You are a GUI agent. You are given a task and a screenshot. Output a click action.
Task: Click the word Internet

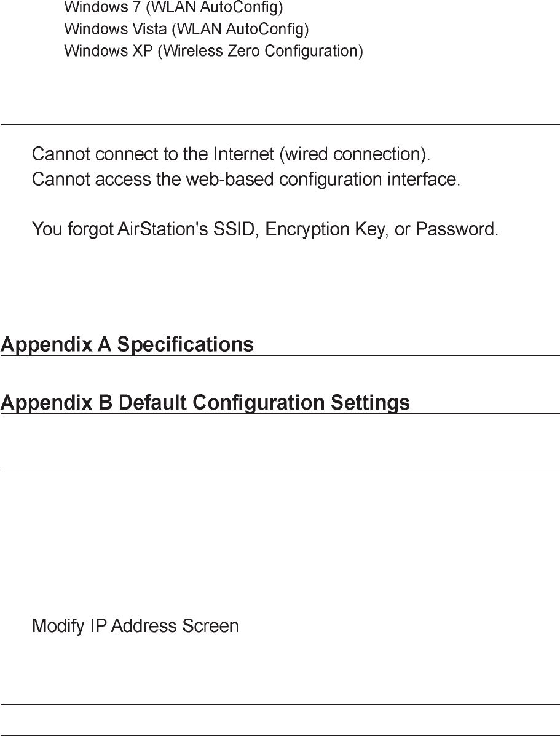click(243, 154)
